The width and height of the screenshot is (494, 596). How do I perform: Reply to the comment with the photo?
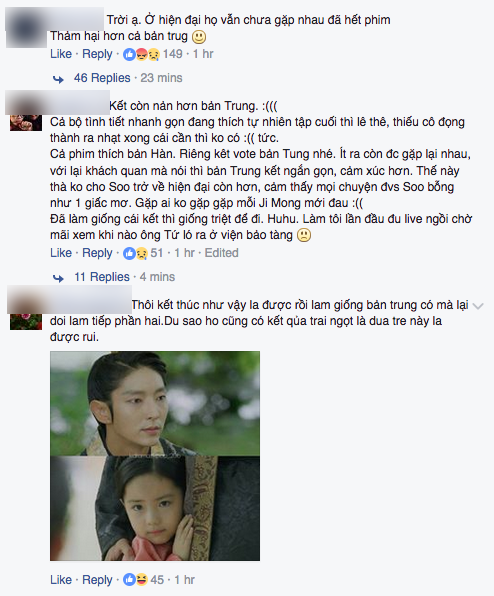coord(97,580)
